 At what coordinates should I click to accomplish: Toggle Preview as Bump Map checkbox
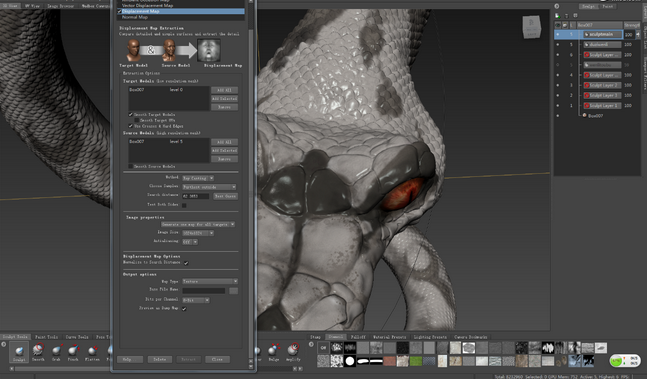point(184,308)
